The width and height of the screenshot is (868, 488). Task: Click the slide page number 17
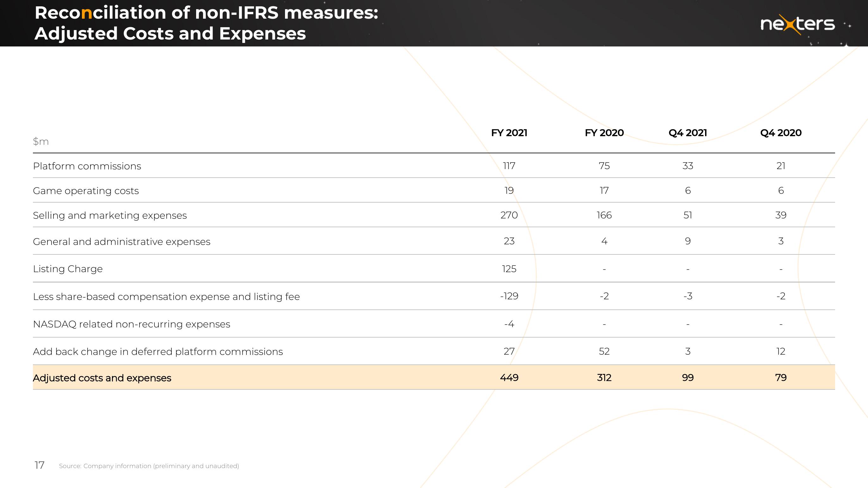(x=40, y=465)
